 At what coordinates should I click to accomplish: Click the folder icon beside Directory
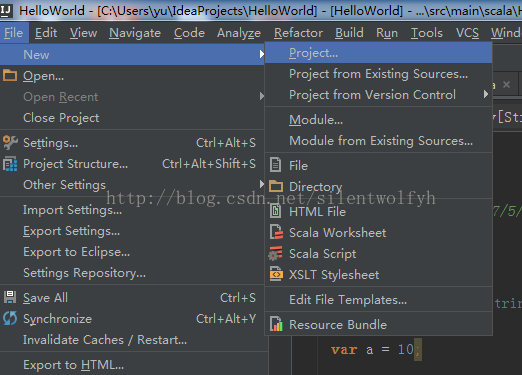click(276, 186)
